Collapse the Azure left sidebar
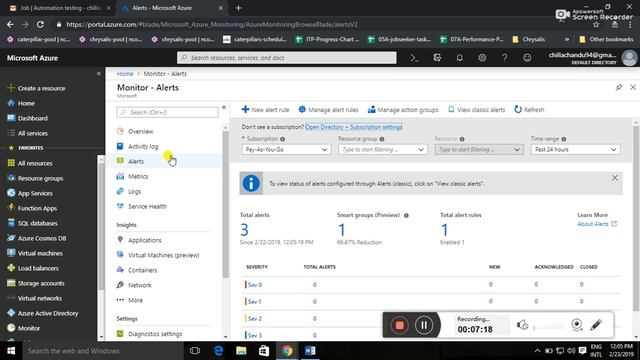Screen dimensions: 640x360 pos(98,74)
